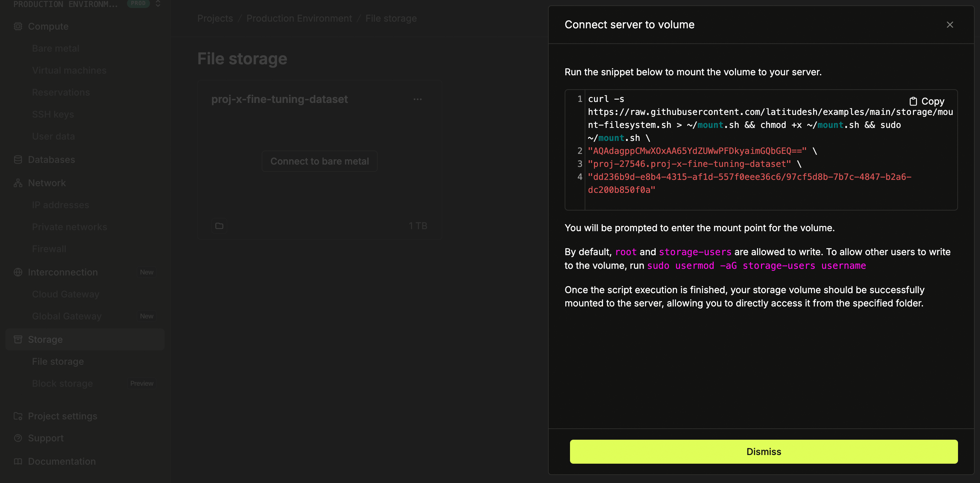Click the folder icon on volume card
The height and width of the screenshot is (483, 980).
click(219, 226)
